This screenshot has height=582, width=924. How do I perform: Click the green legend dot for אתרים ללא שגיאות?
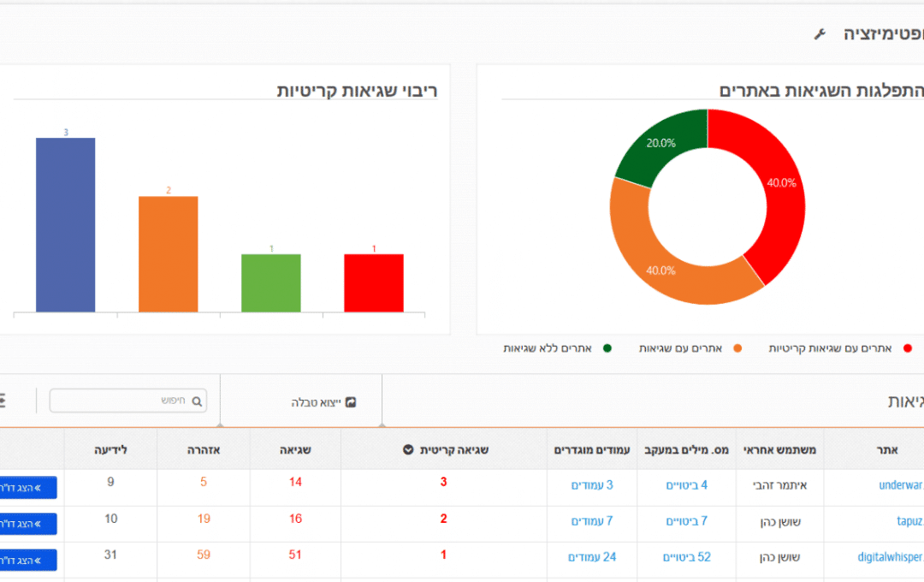[607, 348]
